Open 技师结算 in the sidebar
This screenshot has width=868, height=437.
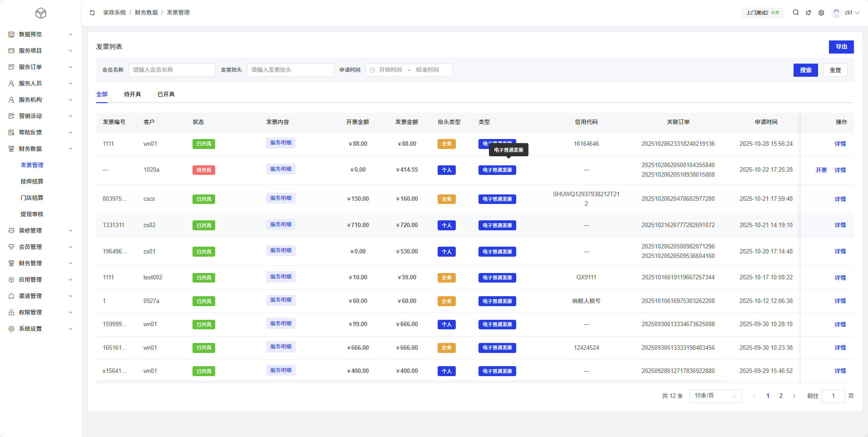(x=32, y=182)
